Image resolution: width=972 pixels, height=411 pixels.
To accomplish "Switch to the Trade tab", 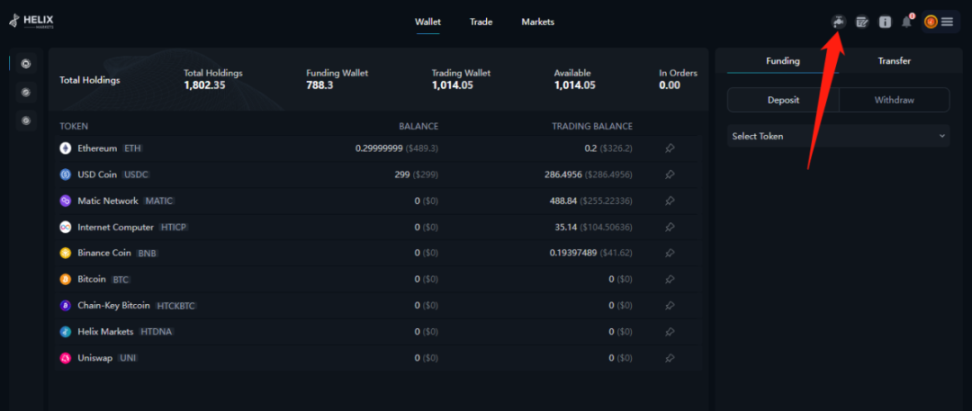I will tap(481, 22).
